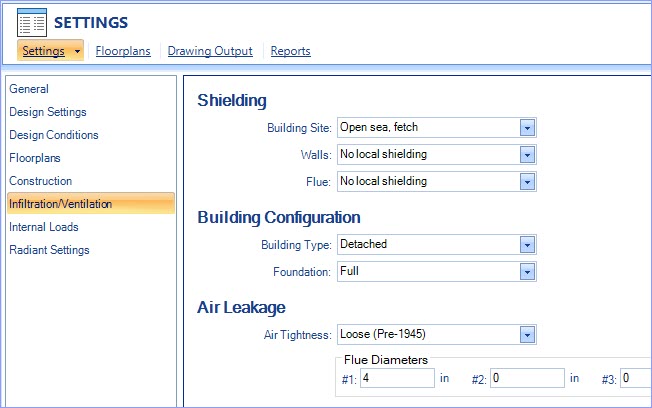Click the Flue Diameter #1 input field
Screen dimensions: 652x408
pyautogui.click(x=398, y=378)
